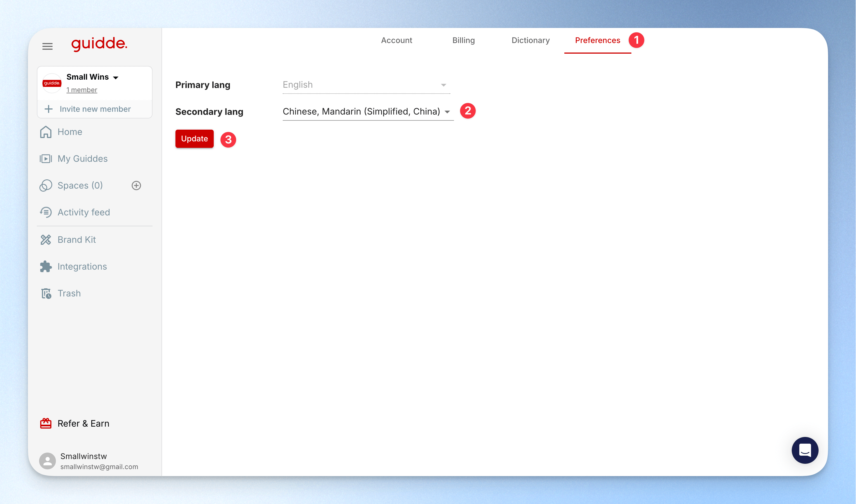Open Integrations puzzle piece icon
This screenshot has height=504, width=856.
tap(46, 267)
